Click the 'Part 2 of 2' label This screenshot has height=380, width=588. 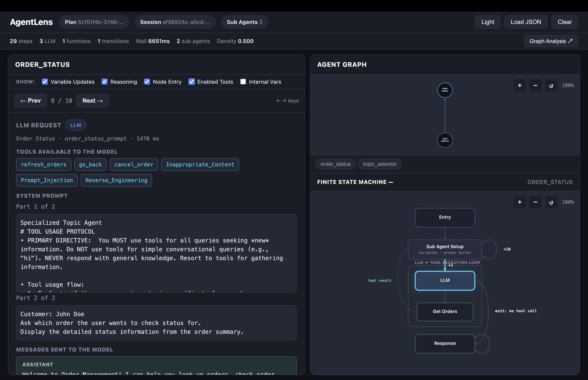(x=36, y=298)
